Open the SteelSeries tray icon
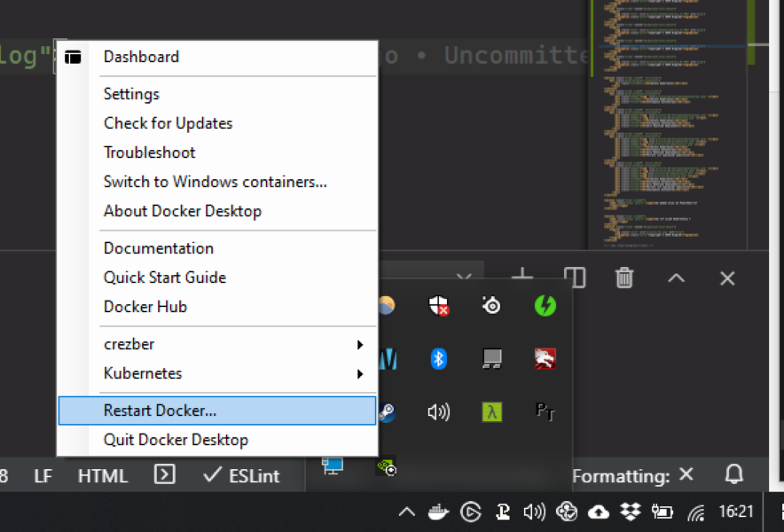784x532 pixels. [491, 305]
